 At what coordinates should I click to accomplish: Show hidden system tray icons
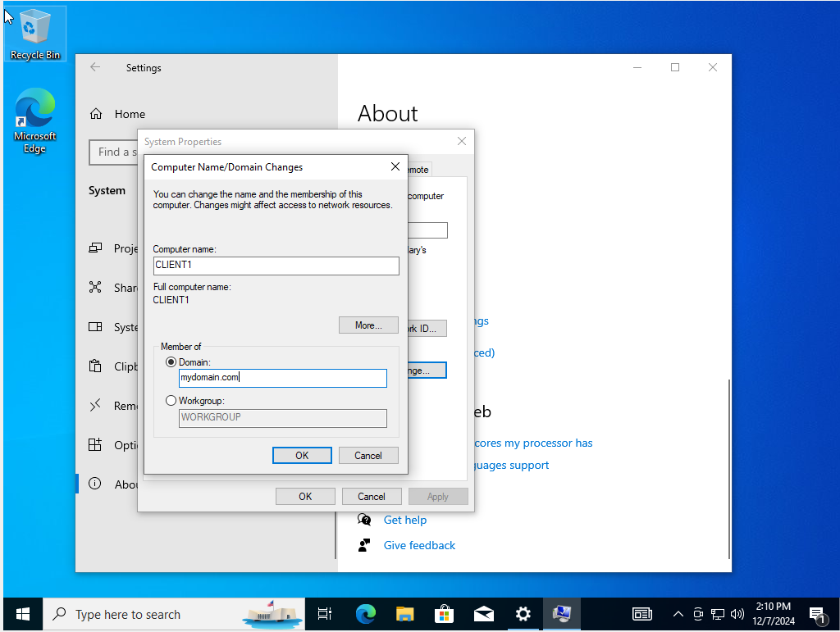(678, 614)
